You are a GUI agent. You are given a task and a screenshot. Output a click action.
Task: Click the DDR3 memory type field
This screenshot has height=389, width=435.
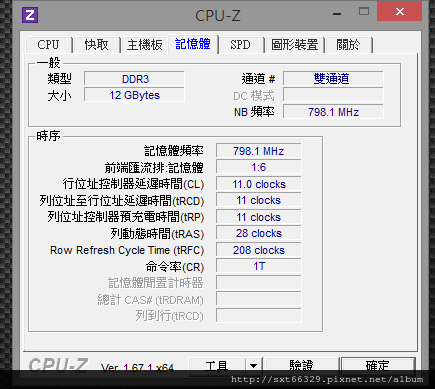[x=134, y=79]
